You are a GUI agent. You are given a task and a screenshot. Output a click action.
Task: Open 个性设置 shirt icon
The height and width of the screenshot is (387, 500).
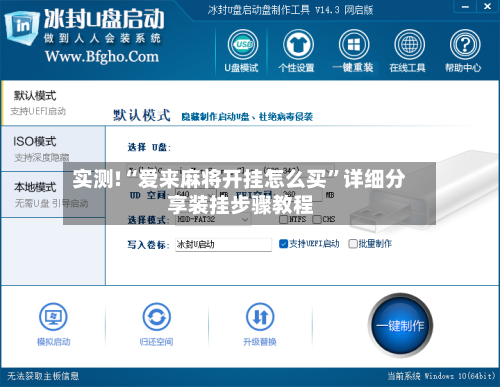tap(298, 45)
